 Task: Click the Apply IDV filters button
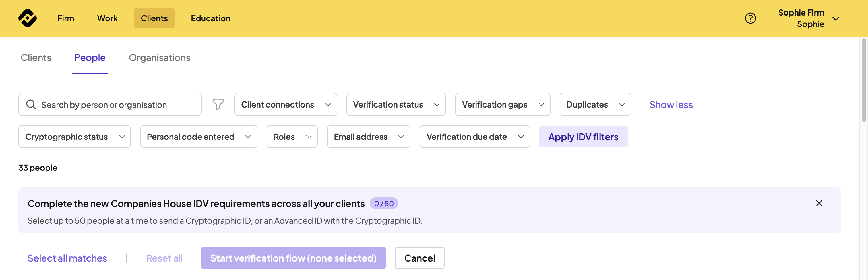pyautogui.click(x=583, y=137)
